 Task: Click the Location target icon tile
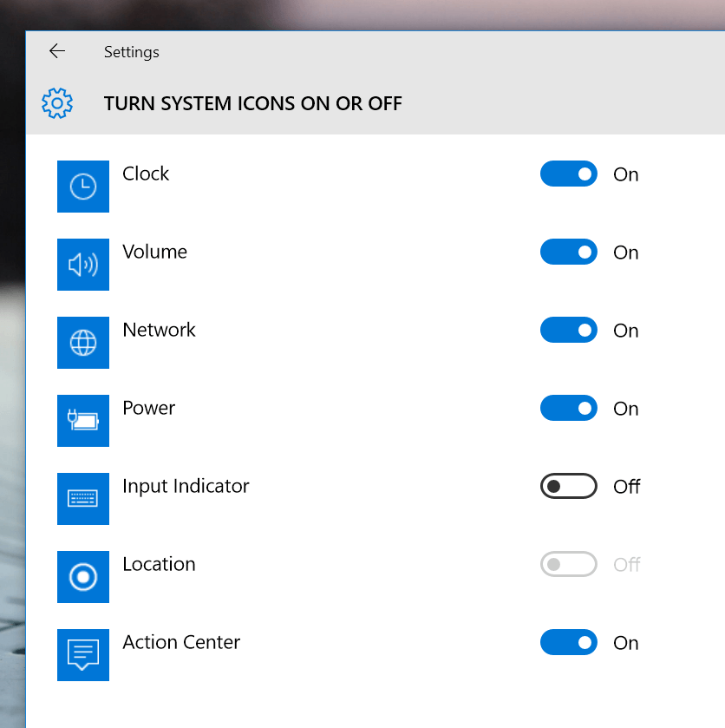83,577
